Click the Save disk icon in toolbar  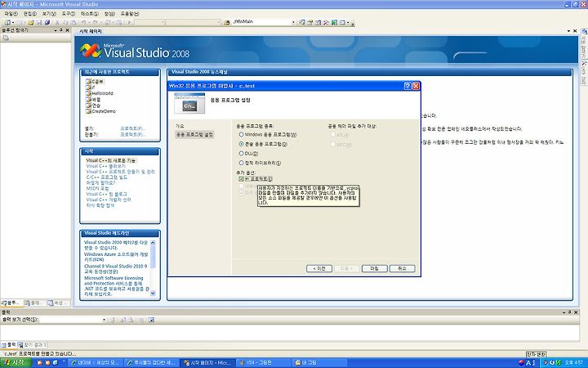coord(39,23)
